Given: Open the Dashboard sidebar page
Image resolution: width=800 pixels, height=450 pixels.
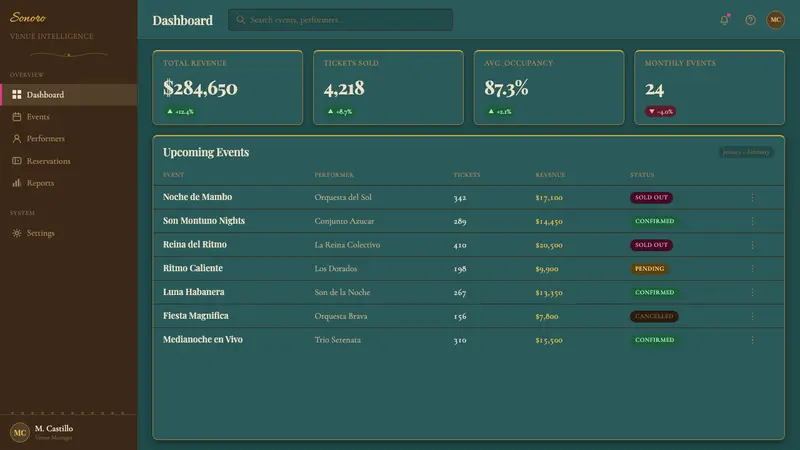Looking at the screenshot, I should pyautogui.click(x=69, y=94).
